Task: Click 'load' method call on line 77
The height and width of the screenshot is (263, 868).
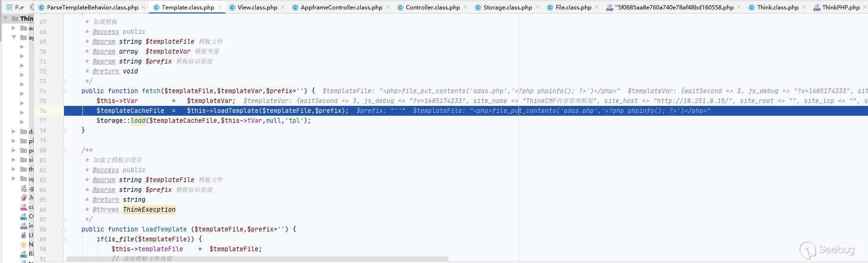Action: point(138,120)
